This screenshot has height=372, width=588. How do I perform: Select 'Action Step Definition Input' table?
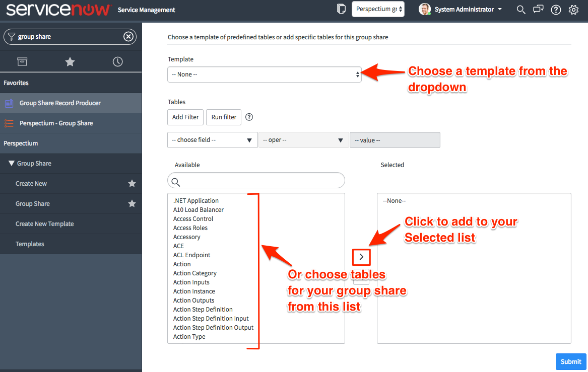211,319
